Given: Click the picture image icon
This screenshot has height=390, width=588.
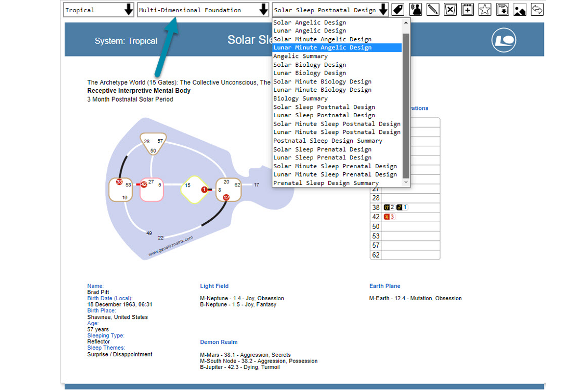Looking at the screenshot, I should click(519, 9).
